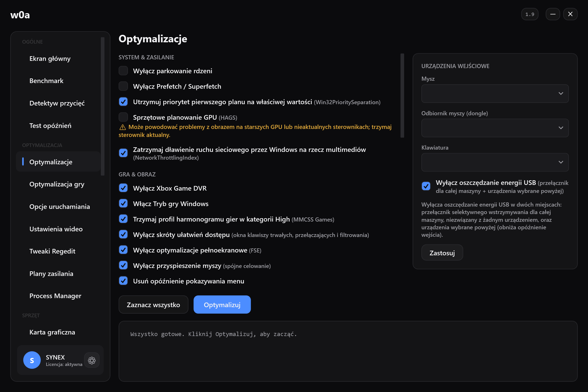Viewport: 588px width, 392px height.
Task: Uncheck Utrzymuj priorytet pierwszego planu option
Action: pos(123,102)
